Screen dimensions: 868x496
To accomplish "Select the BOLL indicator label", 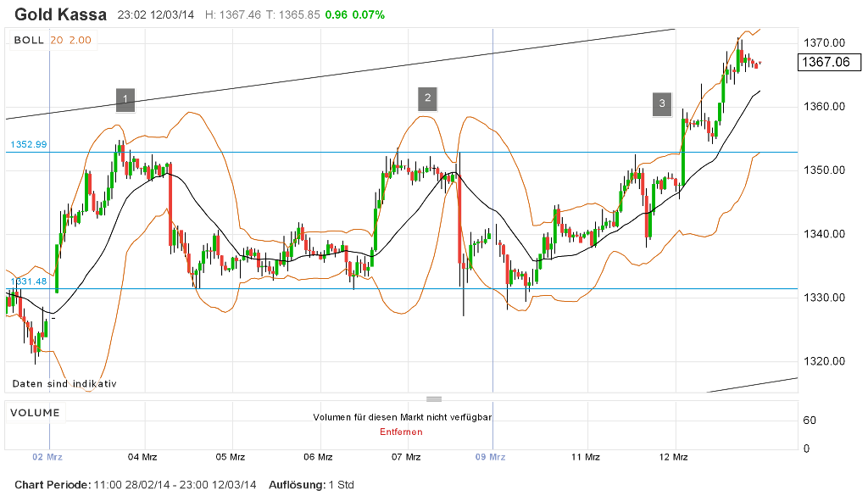I will (30, 39).
